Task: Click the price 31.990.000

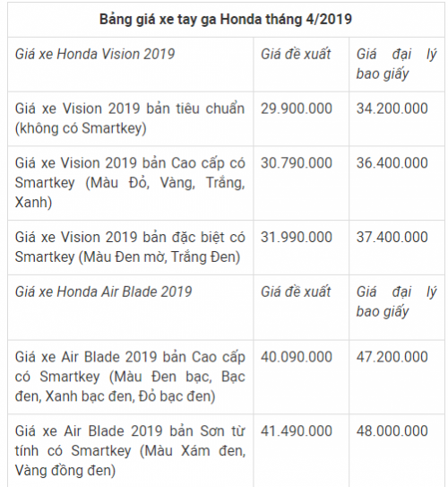Action: point(297,237)
